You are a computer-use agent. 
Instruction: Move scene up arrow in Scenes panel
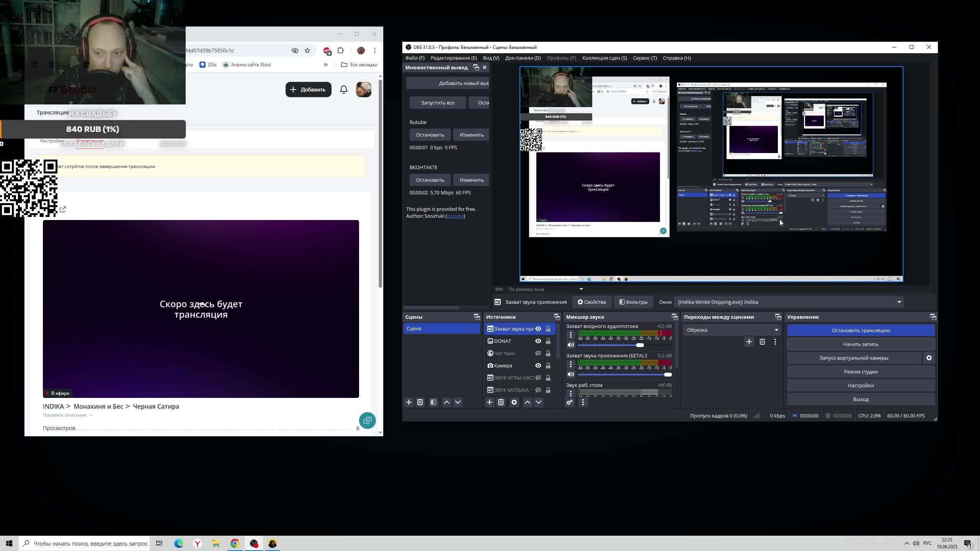[x=446, y=402]
